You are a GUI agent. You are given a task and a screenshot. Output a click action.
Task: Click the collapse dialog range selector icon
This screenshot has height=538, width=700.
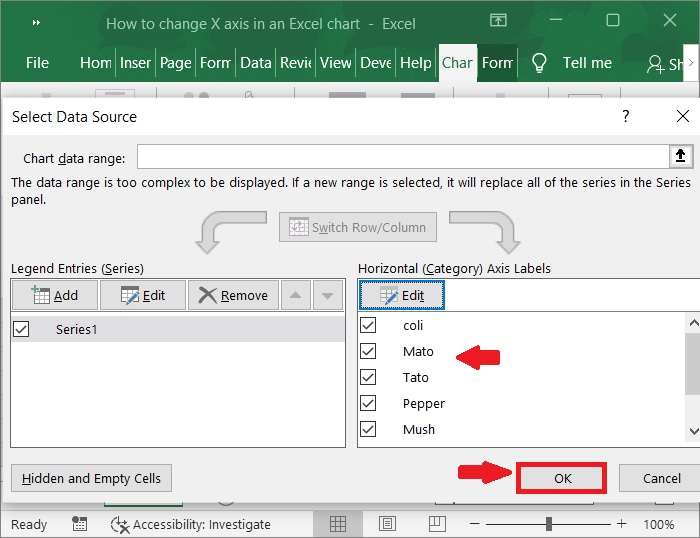[680, 156]
